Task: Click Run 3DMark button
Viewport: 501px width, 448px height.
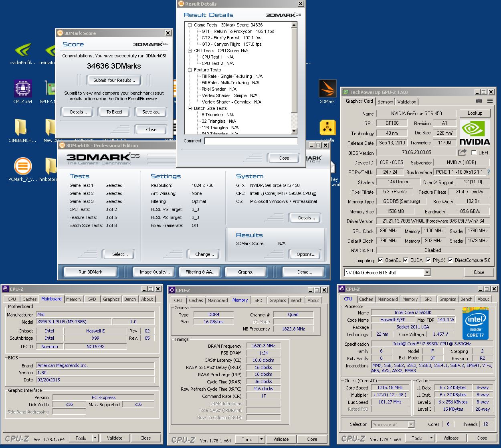Action: click(x=90, y=272)
